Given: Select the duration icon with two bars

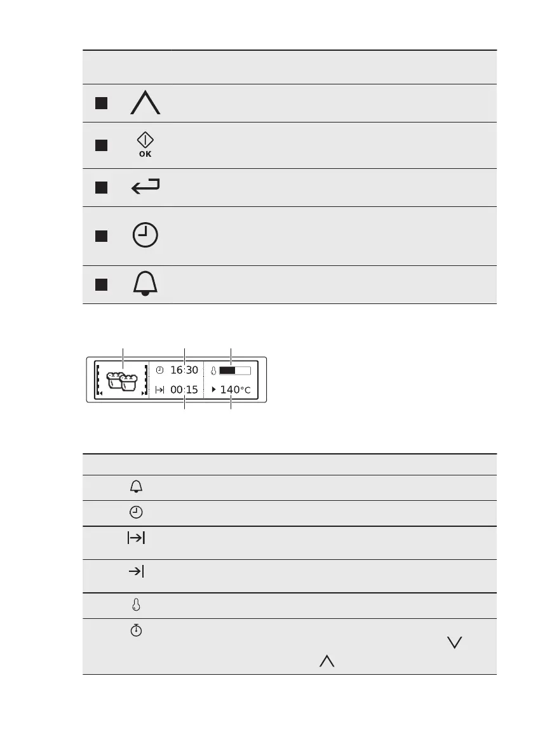Looking at the screenshot, I should tap(137, 539).
